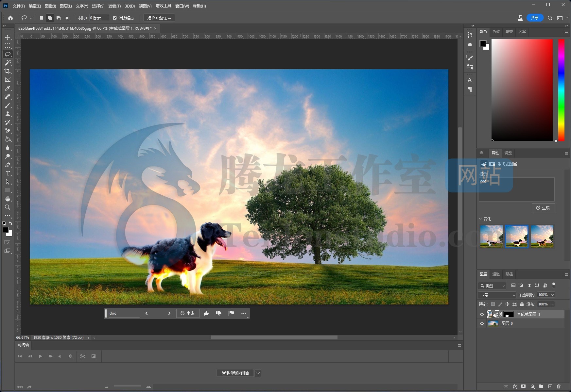Select the Crop tool

point(8,71)
